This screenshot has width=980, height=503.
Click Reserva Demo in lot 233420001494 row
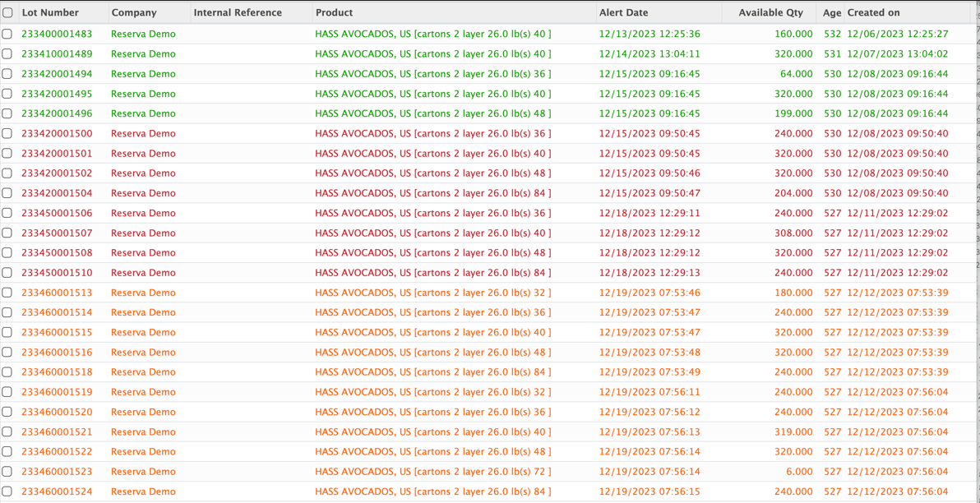[x=143, y=74]
